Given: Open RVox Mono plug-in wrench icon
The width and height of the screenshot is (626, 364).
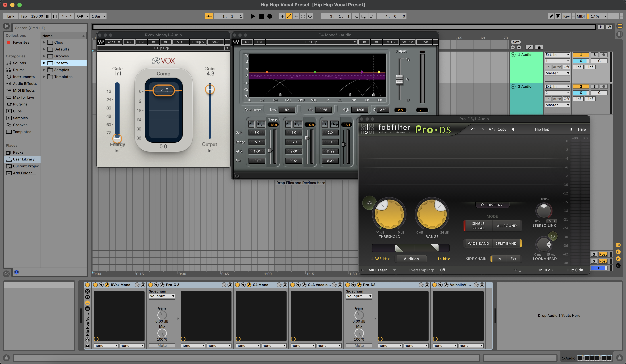Looking at the screenshot, I should [107, 285].
